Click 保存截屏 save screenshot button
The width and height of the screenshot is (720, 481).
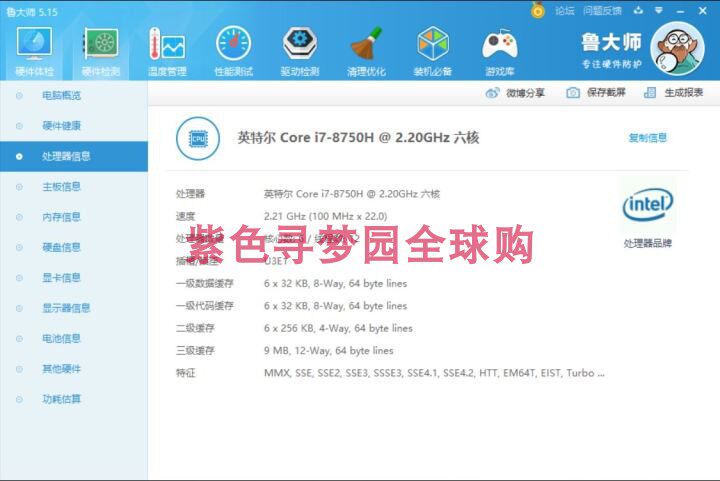pos(596,93)
